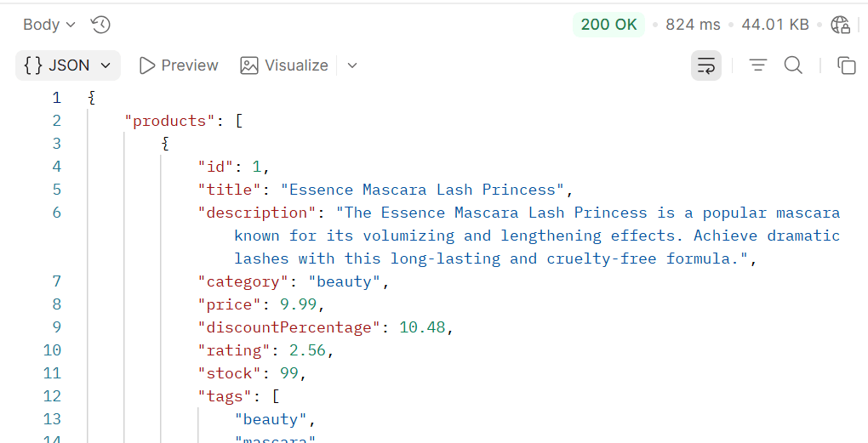Toggle line wrap icon
868x443 pixels.
(705, 65)
